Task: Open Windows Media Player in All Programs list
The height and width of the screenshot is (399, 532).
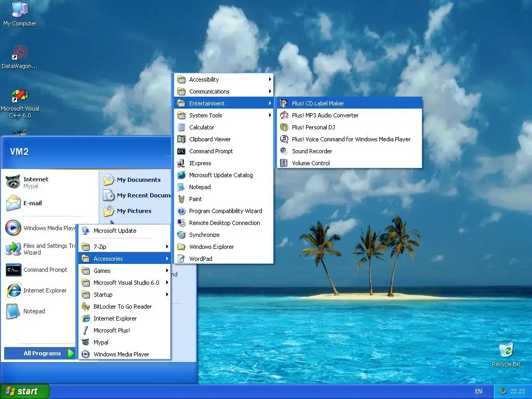Action: (x=125, y=354)
